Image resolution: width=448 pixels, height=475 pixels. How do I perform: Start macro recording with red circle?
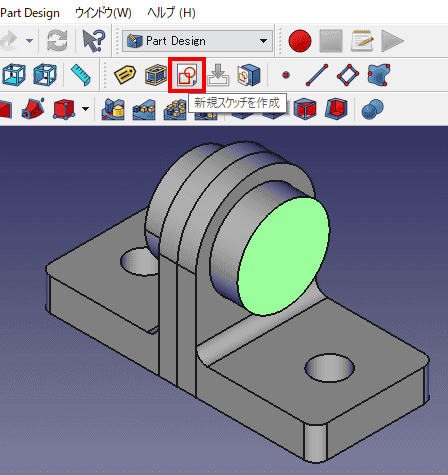pyautogui.click(x=300, y=41)
